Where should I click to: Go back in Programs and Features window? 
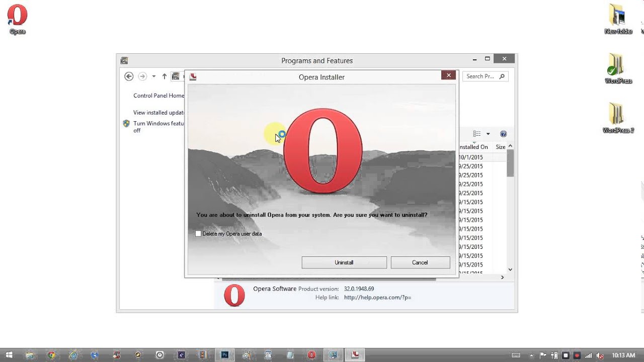129,76
